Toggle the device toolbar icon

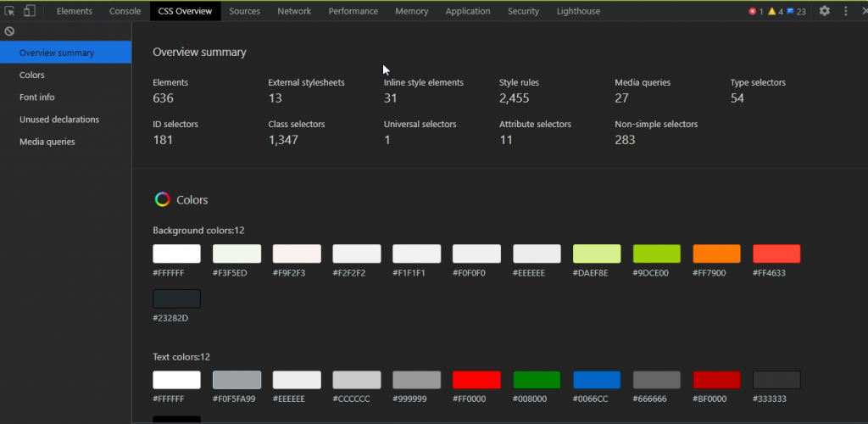(x=30, y=11)
